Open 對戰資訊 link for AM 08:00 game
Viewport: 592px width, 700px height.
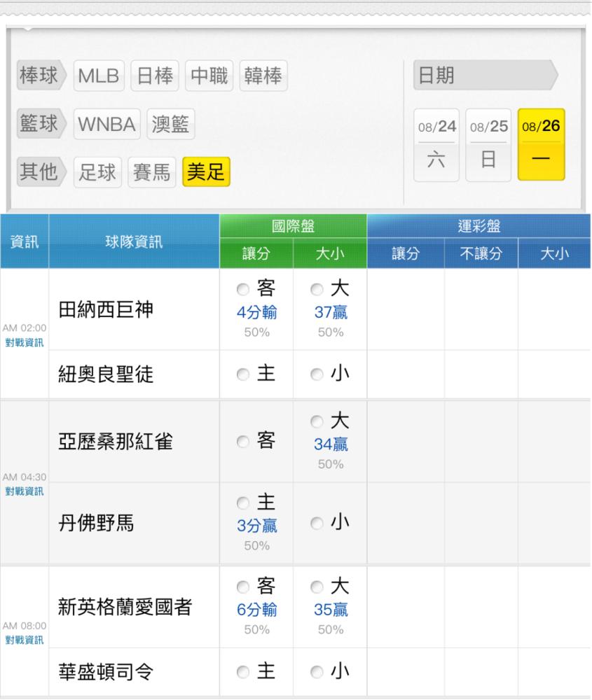click(x=25, y=640)
